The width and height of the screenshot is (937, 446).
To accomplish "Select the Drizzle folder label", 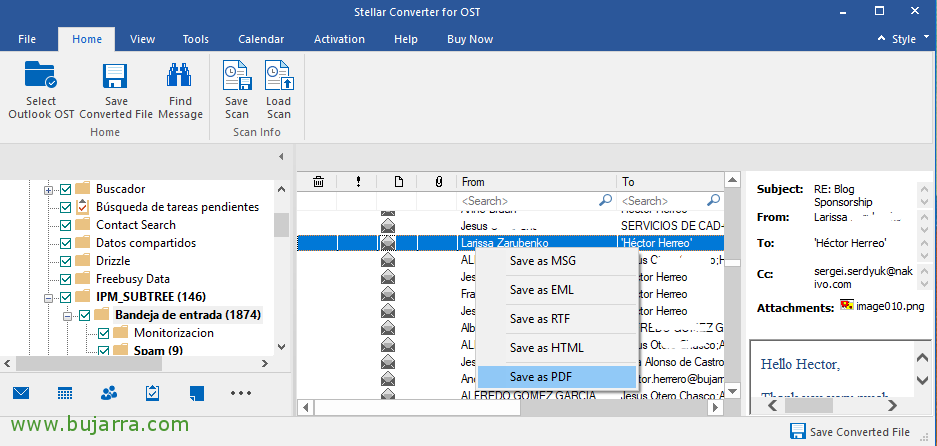I will coord(113,261).
